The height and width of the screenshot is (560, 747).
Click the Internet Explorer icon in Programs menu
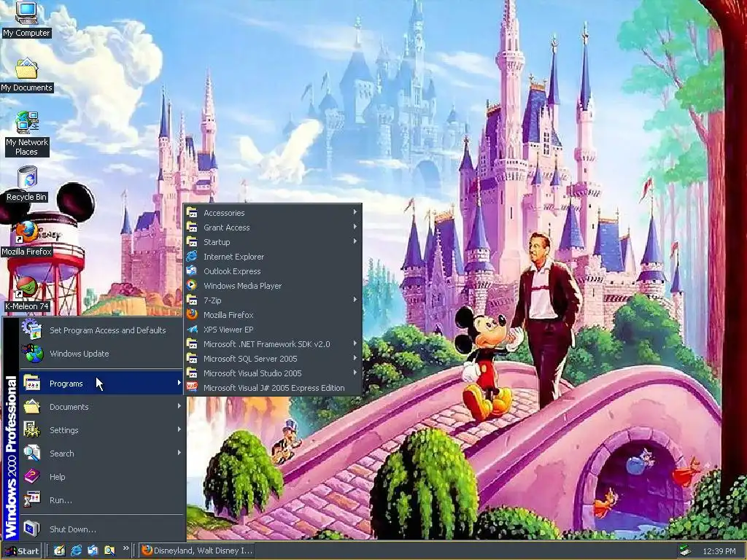(192, 256)
